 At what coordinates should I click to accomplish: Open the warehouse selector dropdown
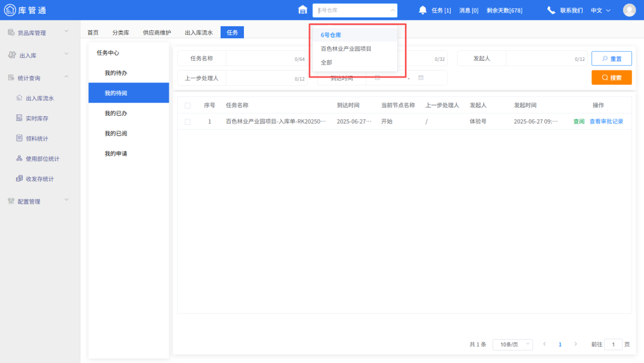(355, 10)
